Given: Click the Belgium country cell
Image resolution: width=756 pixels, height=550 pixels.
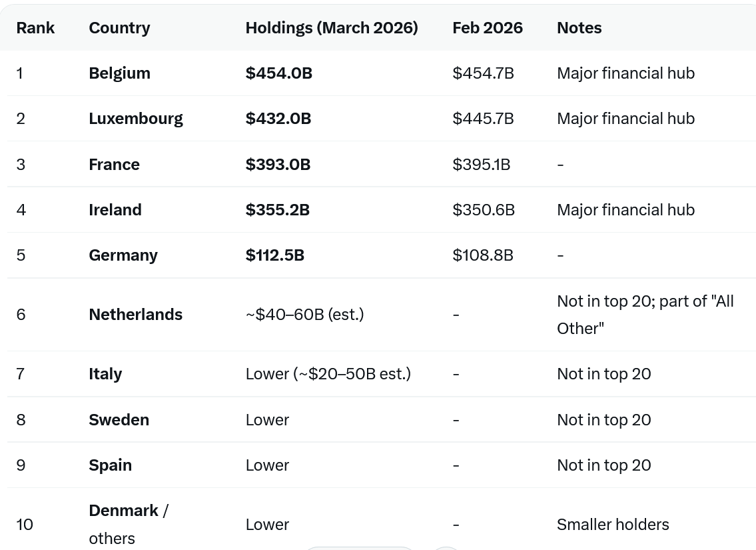Looking at the screenshot, I should pos(120,73).
